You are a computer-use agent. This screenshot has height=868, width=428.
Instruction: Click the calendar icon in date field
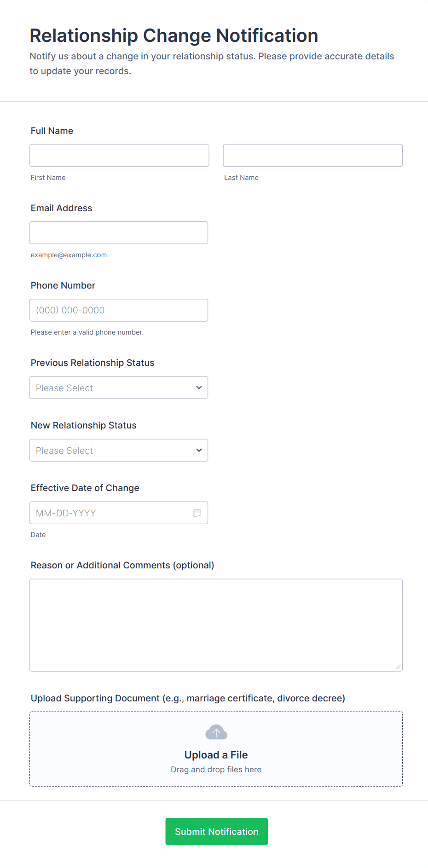pyautogui.click(x=197, y=513)
